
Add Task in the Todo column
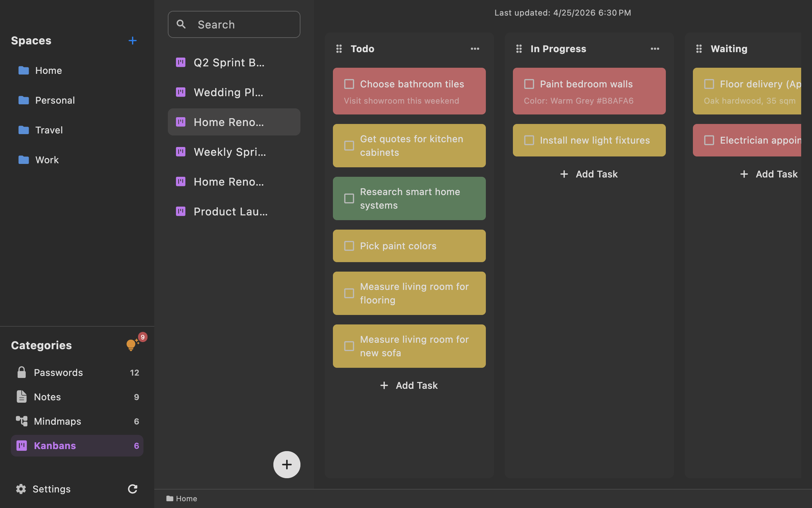(x=409, y=385)
